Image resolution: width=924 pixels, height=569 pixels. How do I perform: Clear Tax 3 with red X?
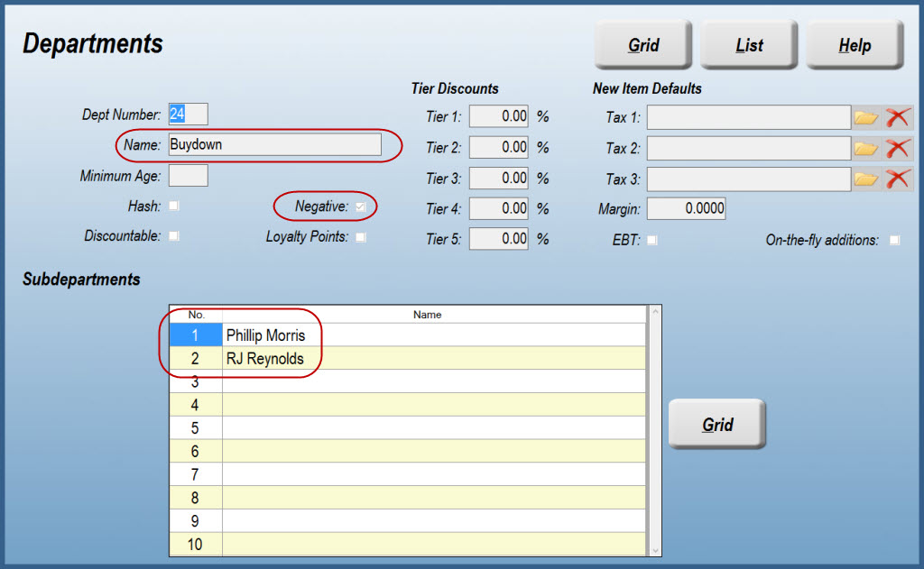pyautogui.click(x=898, y=179)
